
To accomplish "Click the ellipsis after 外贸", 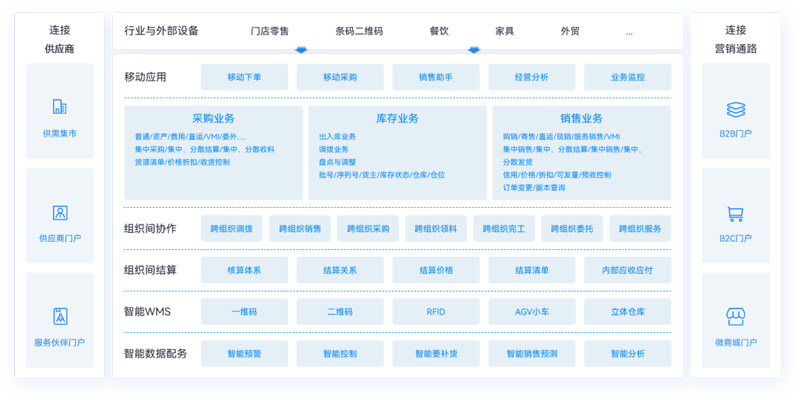I will click(629, 32).
